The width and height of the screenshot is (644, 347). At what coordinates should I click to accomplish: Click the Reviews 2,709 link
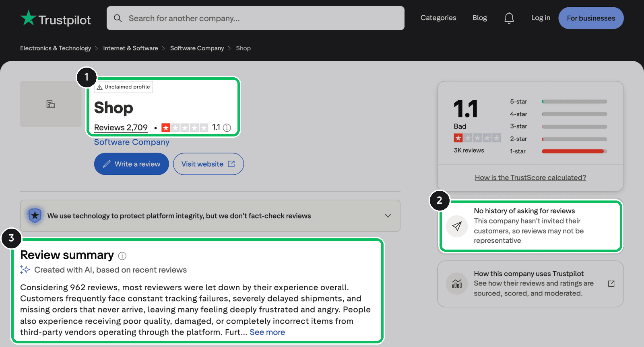(x=121, y=128)
